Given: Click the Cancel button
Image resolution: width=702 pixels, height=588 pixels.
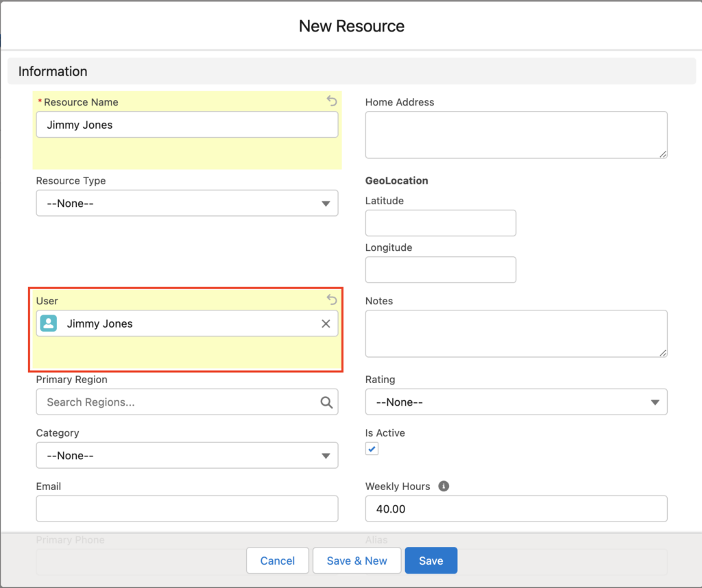Looking at the screenshot, I should click(277, 561).
